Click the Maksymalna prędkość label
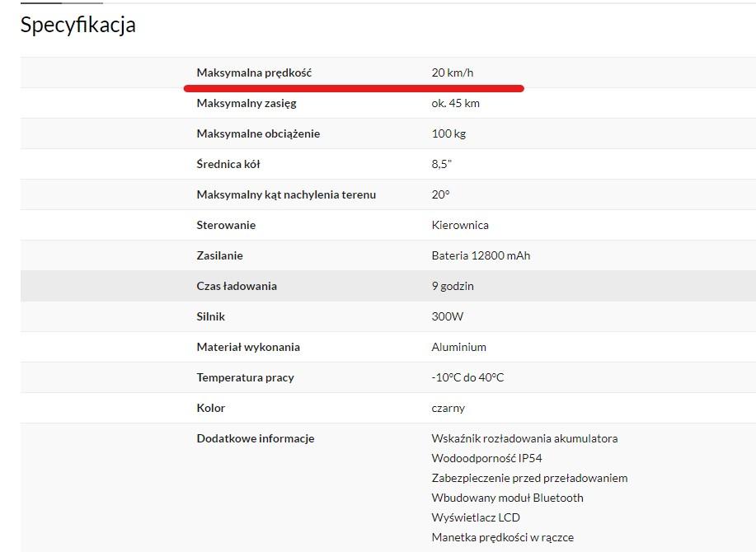Viewport: 756px width, 552px height. click(x=254, y=73)
